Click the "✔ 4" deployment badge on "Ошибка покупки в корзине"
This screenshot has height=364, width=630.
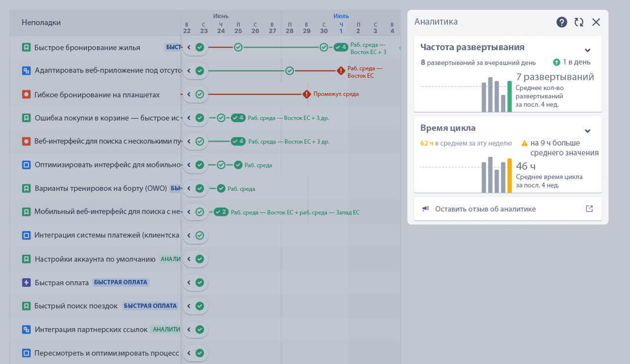coord(238,118)
